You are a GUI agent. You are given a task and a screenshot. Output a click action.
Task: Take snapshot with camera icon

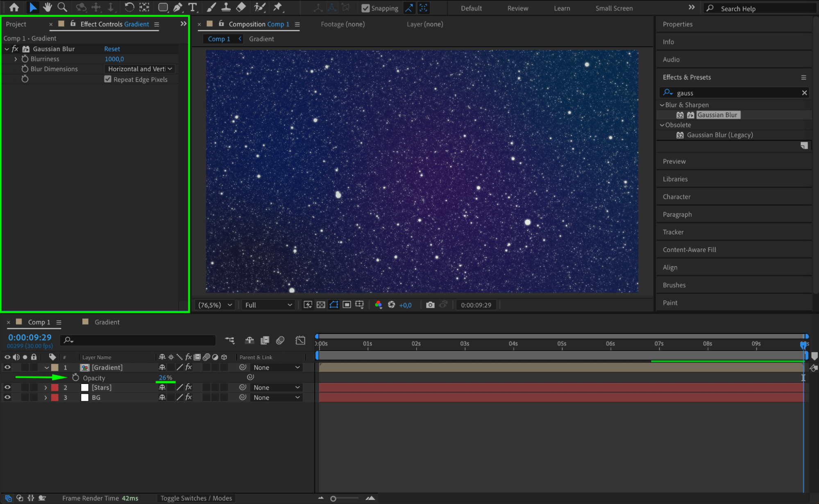pyautogui.click(x=430, y=305)
